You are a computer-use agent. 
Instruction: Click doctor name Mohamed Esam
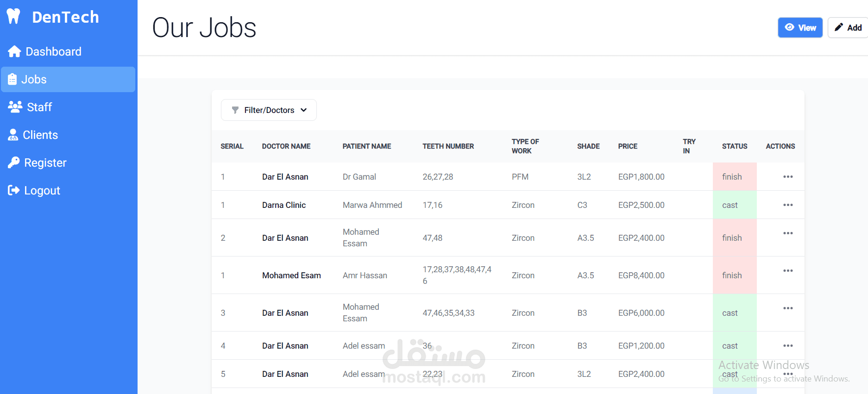(x=291, y=275)
